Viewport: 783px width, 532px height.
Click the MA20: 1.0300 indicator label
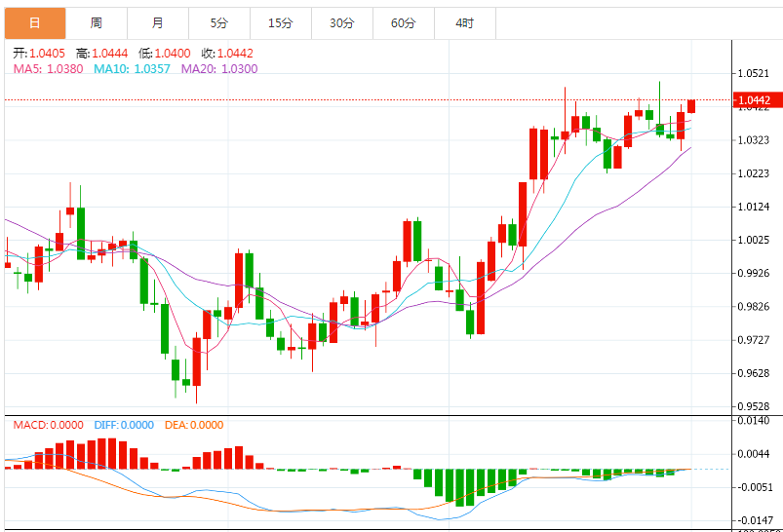click(x=219, y=69)
